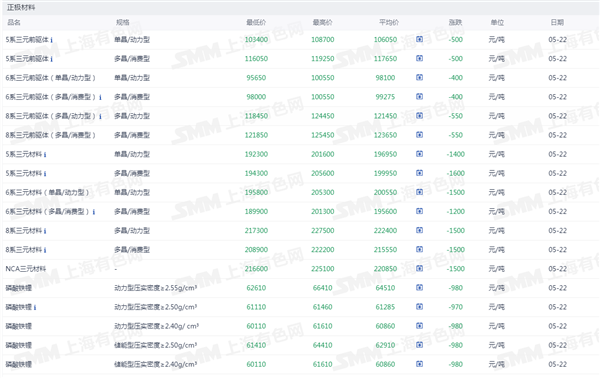
Task: Open price history icon for average 222400
Action: pyautogui.click(x=419, y=230)
